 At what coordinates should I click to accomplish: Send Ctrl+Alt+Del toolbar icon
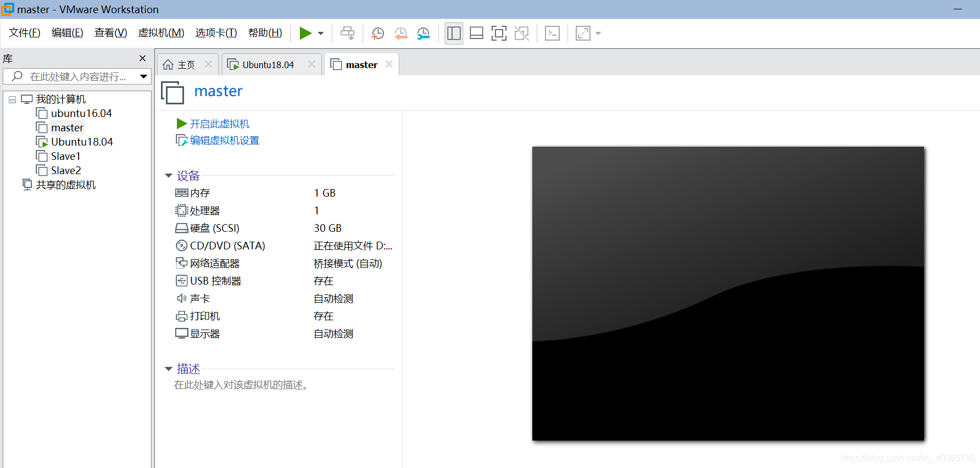click(348, 34)
